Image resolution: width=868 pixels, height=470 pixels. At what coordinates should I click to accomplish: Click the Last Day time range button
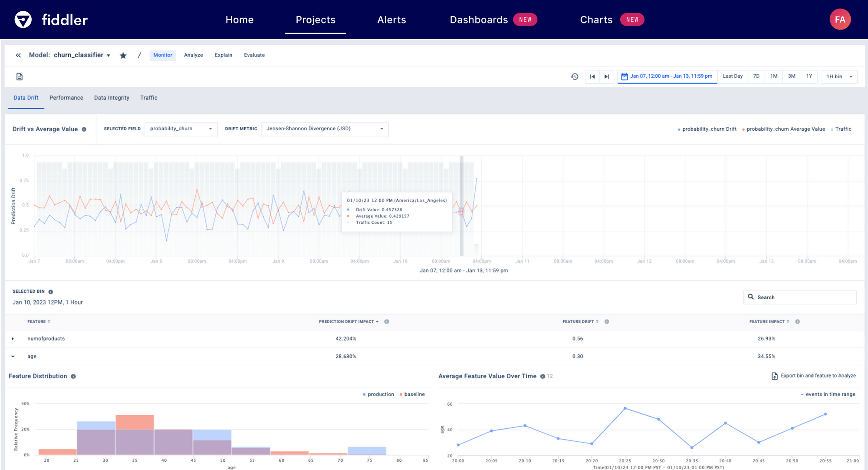click(x=733, y=76)
